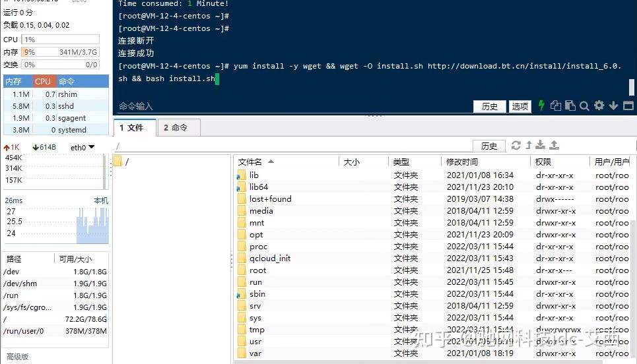Click the CPU 1% usage bar
The image size is (637, 364).
coord(61,40)
